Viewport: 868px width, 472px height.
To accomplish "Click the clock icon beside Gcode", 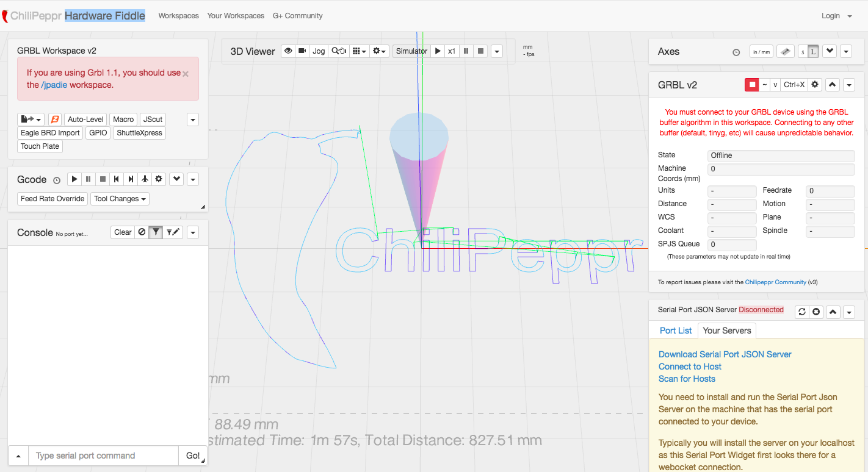I will click(x=57, y=181).
